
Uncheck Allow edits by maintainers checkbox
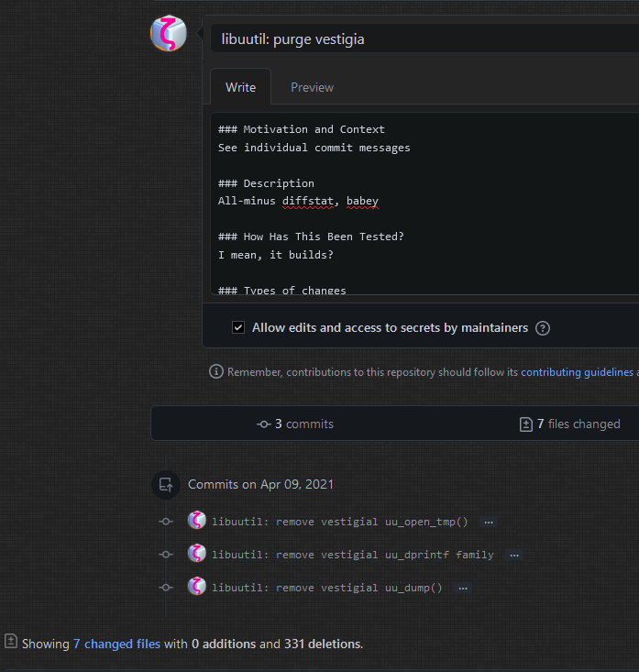click(x=238, y=328)
